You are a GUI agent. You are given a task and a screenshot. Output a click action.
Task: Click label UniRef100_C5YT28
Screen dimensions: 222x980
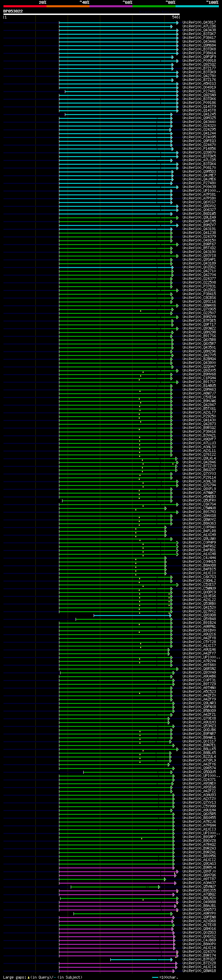tap(199, 642)
